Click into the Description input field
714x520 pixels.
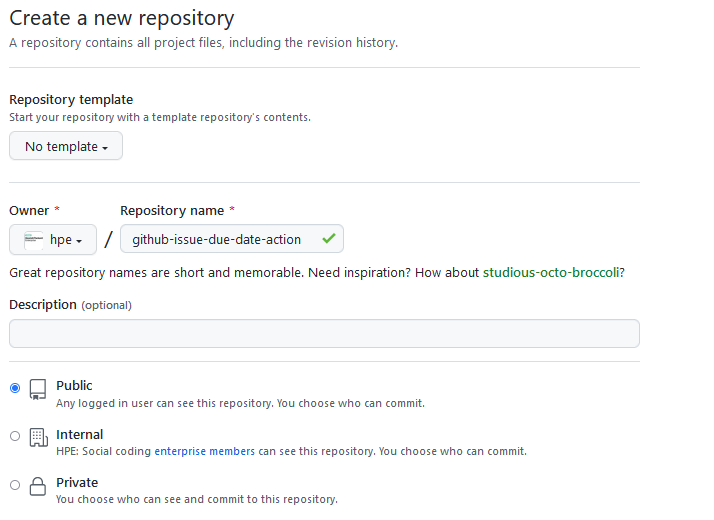pyautogui.click(x=324, y=334)
